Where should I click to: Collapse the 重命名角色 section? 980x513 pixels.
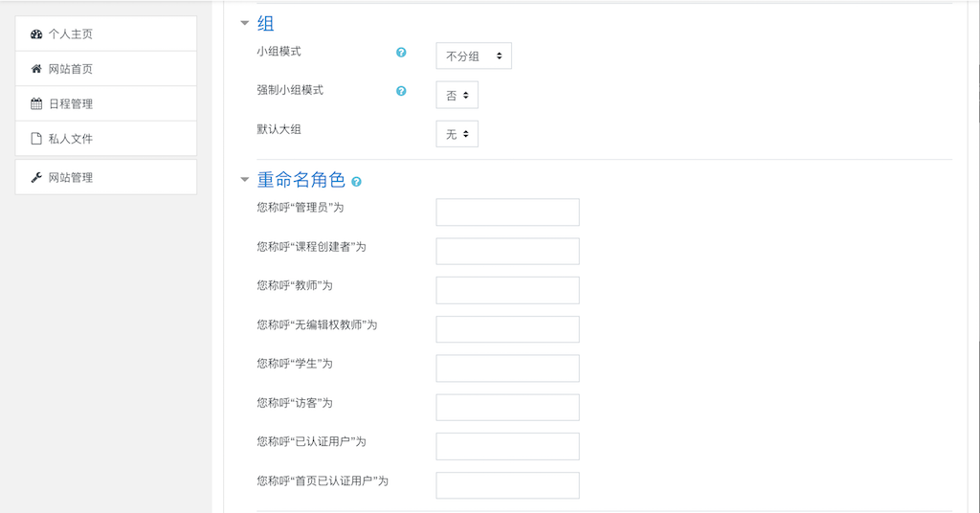244,180
